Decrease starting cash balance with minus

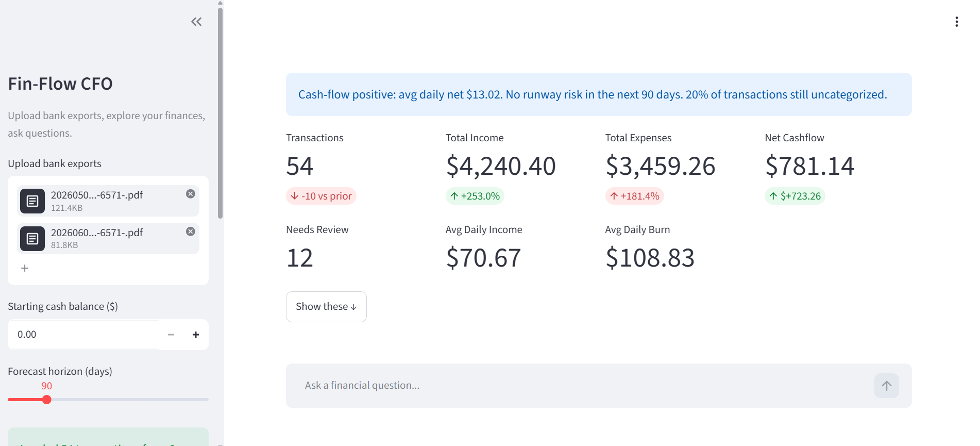coord(171,335)
